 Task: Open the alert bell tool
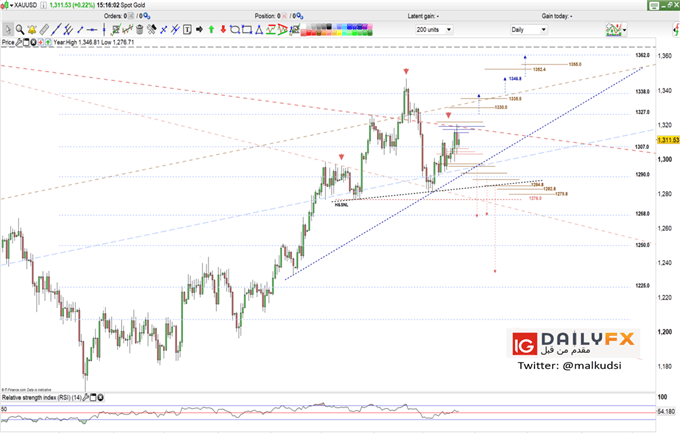pos(32,29)
